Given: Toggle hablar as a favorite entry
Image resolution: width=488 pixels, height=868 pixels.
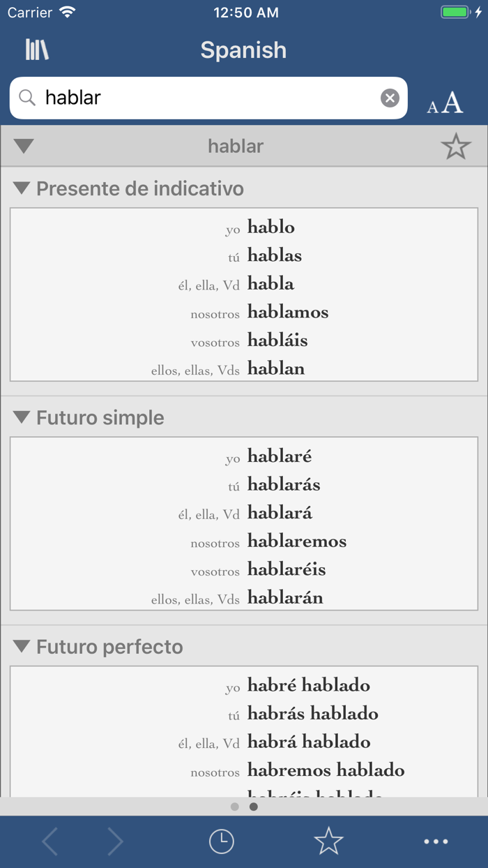Looking at the screenshot, I should [456, 147].
